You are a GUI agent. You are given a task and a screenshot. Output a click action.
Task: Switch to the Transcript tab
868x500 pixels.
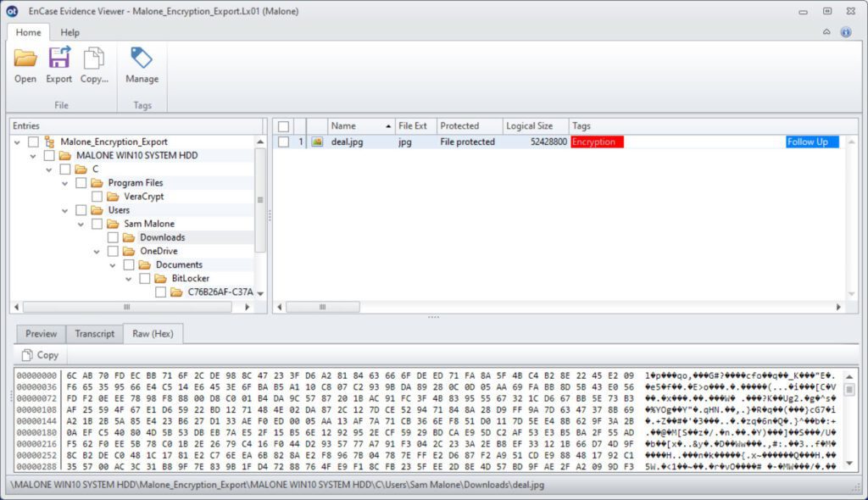[95, 333]
